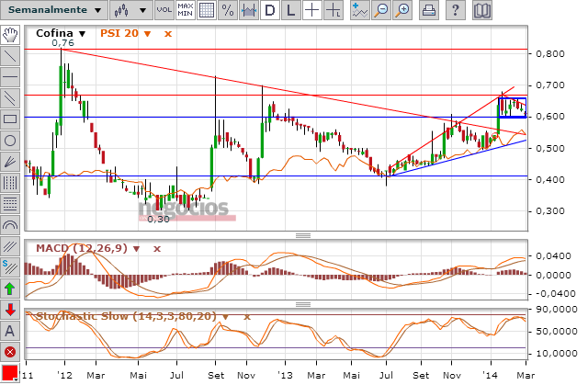Screen dimensions: 588x385
Task: Toggle the VOL volume display
Action: coord(164,10)
